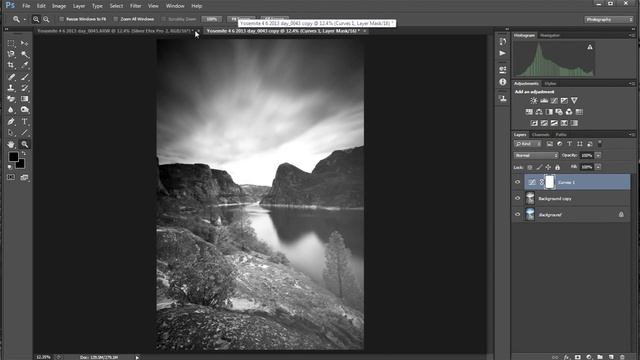This screenshot has height=360, width=640.
Task: Add a Photo Filter adjustment
Action: pos(559,112)
